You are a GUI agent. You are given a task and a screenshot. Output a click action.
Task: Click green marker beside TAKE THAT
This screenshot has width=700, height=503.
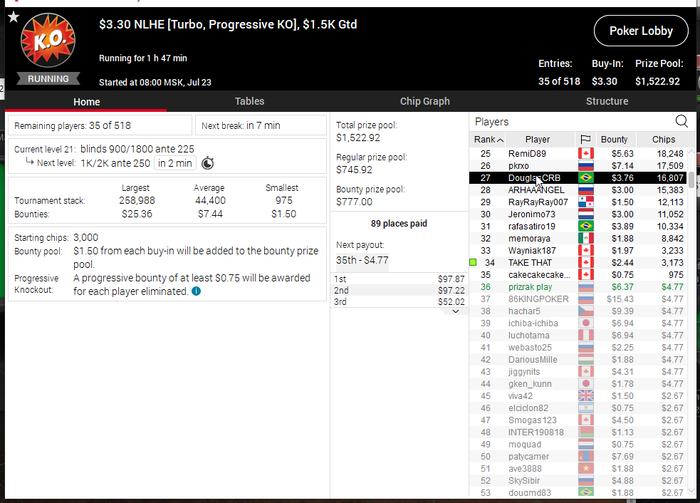pyautogui.click(x=473, y=262)
